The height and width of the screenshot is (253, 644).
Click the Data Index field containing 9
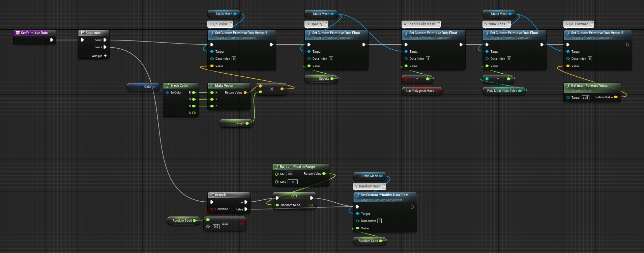(379, 221)
